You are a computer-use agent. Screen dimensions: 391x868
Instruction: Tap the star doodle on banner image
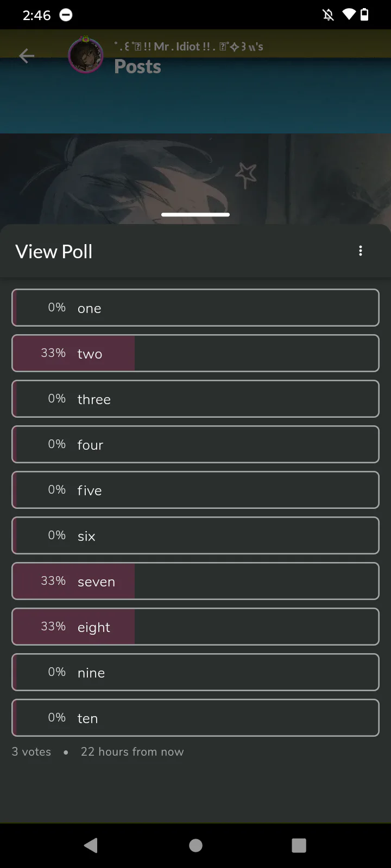246,175
